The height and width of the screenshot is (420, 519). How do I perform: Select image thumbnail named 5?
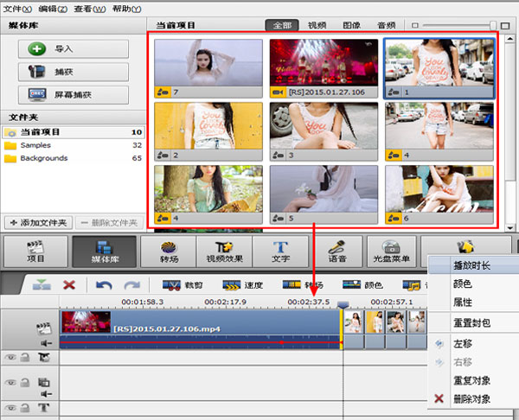(324, 194)
